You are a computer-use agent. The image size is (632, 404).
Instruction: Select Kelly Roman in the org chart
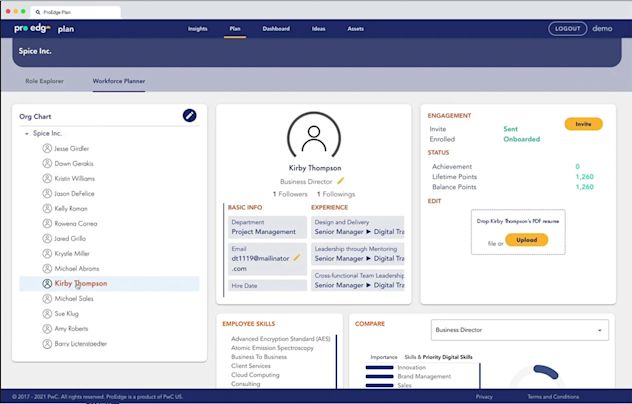coord(71,208)
